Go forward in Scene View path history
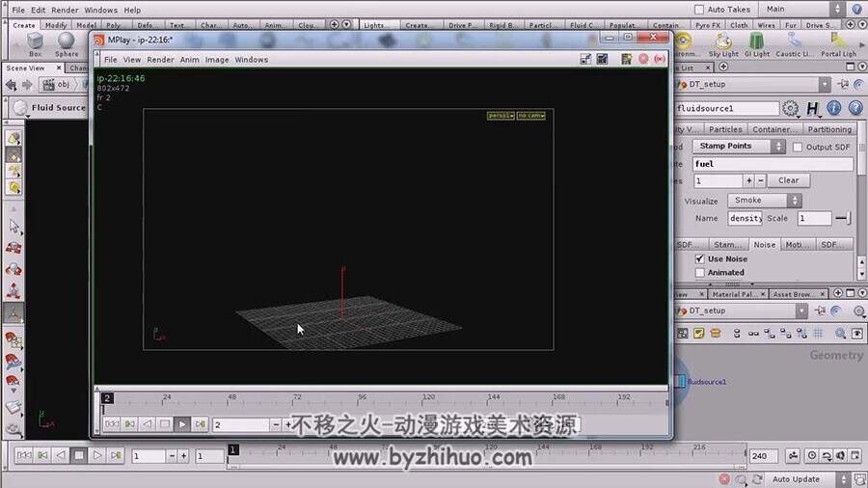The height and width of the screenshot is (488, 868). [x=27, y=85]
